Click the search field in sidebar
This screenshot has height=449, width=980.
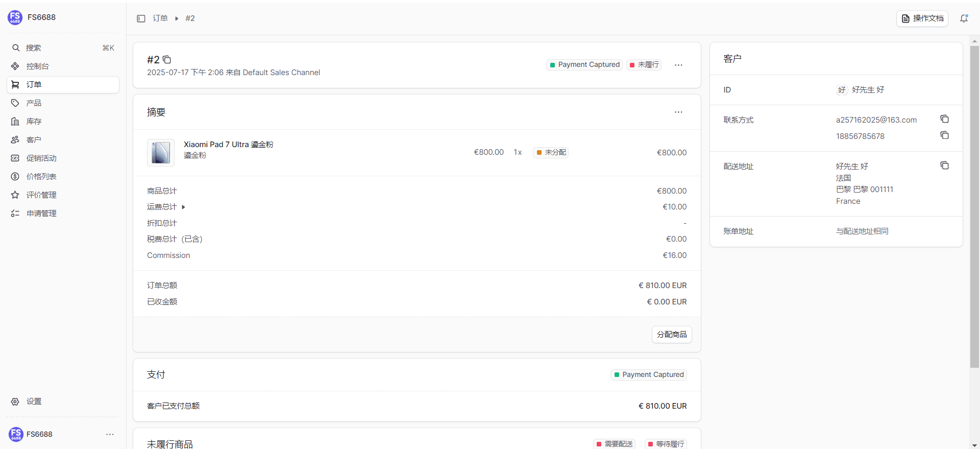[62, 48]
